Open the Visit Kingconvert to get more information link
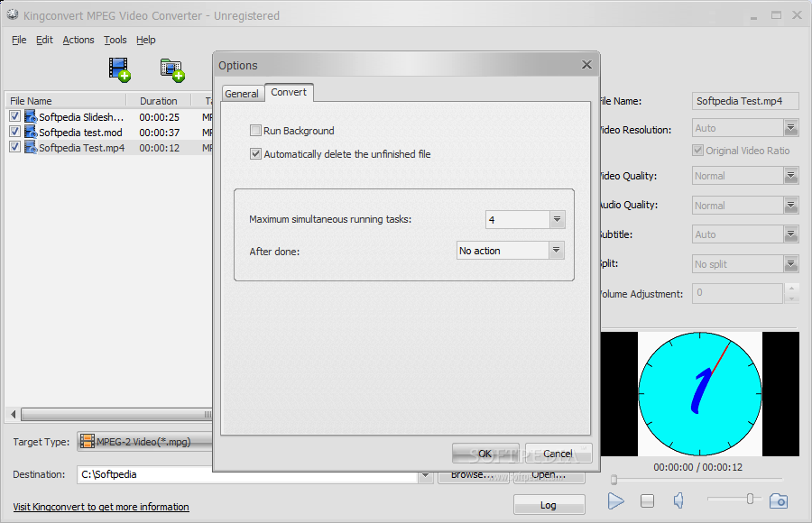 101,507
